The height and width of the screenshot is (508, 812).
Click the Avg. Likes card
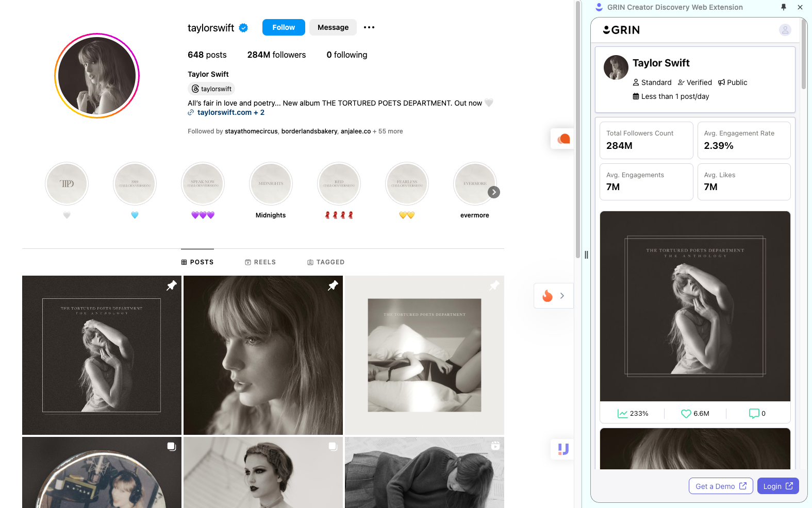[744, 182]
